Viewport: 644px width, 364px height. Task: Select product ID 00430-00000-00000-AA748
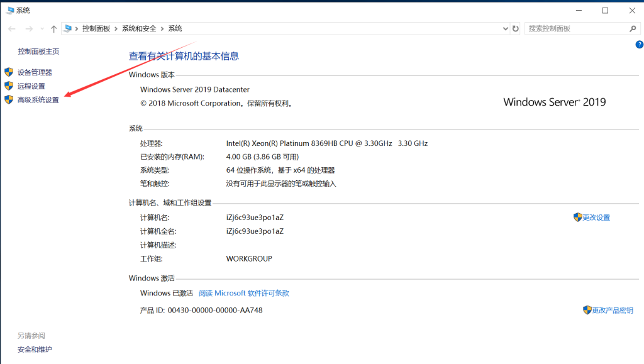point(215,310)
